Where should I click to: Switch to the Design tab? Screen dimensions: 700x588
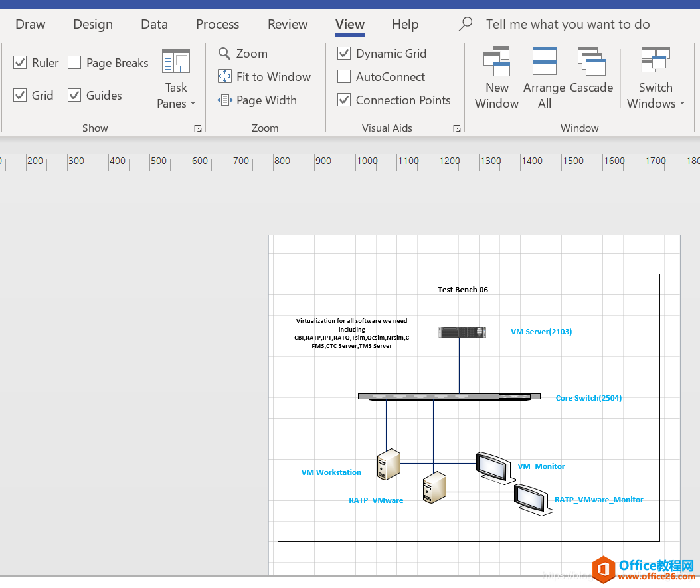(93, 25)
